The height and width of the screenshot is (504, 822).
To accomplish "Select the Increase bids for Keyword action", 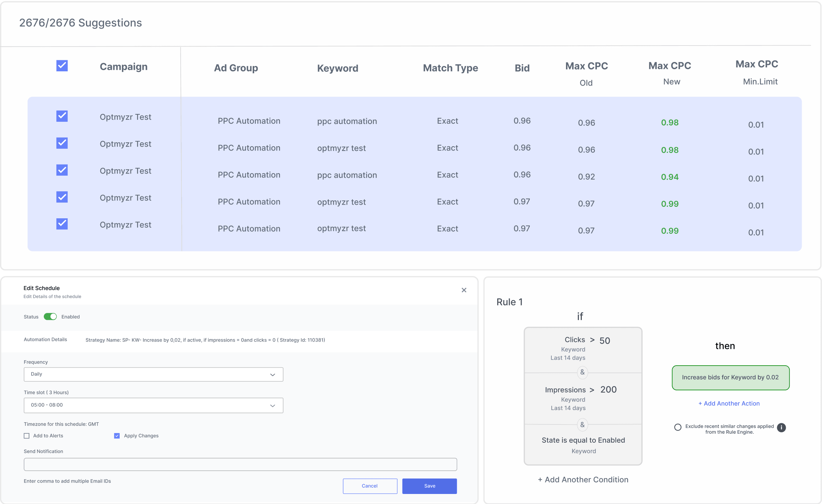I will pos(730,377).
